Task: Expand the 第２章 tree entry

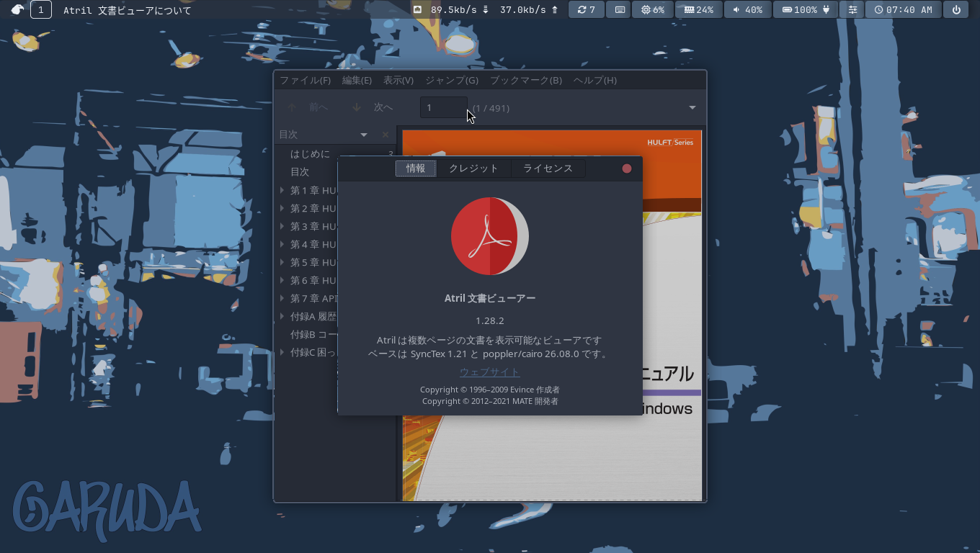Action: click(282, 208)
